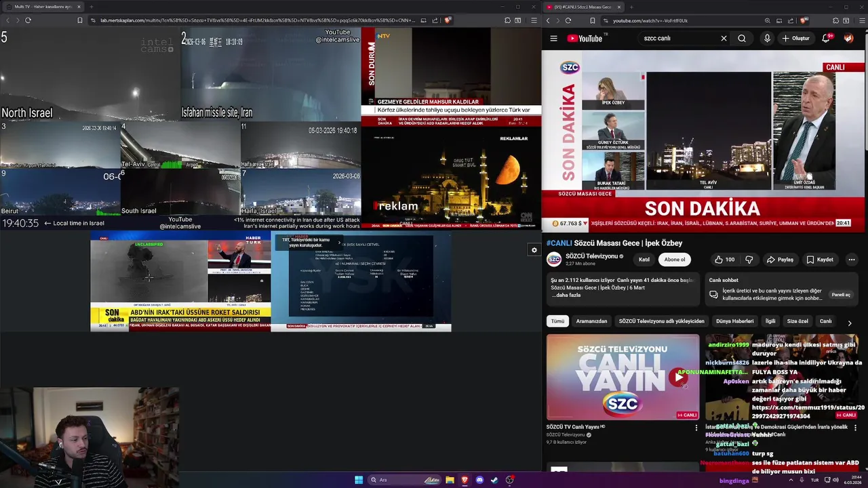Open YouTube notifications bell

pyautogui.click(x=826, y=39)
